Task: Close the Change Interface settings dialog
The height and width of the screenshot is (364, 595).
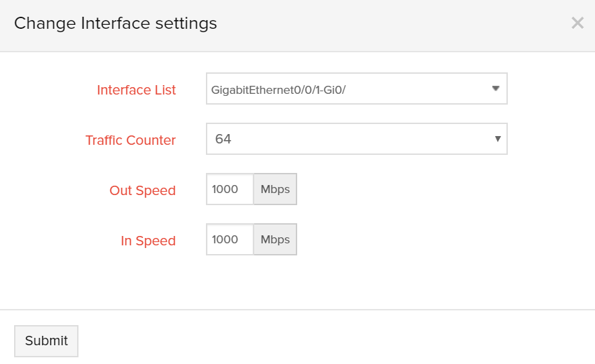Action: 577,23
